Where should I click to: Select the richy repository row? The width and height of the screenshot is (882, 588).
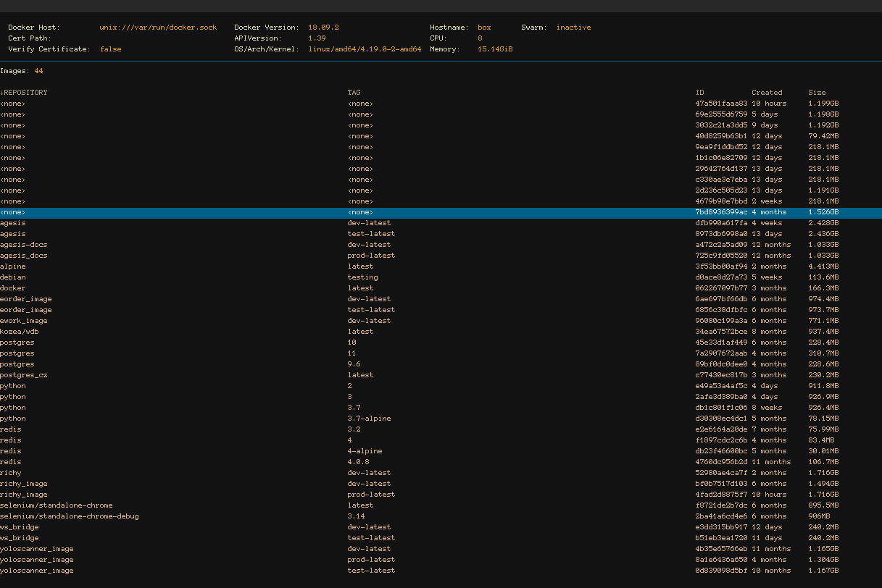coord(441,473)
